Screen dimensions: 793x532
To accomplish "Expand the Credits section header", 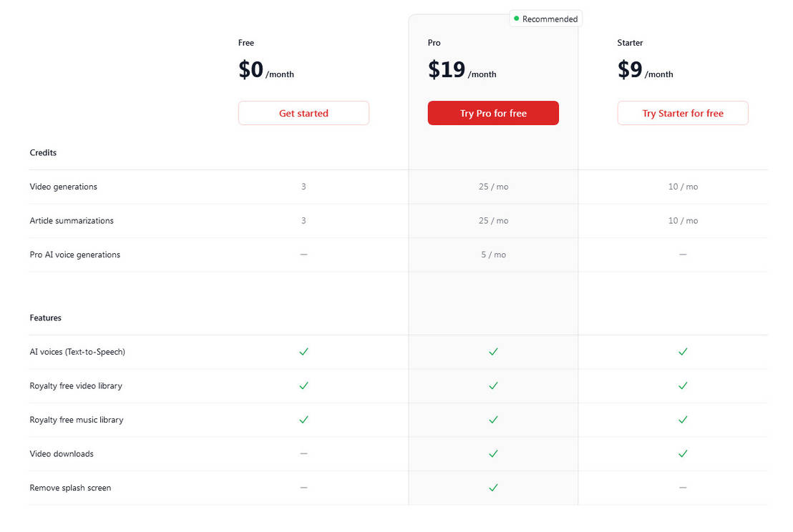I will (x=43, y=152).
